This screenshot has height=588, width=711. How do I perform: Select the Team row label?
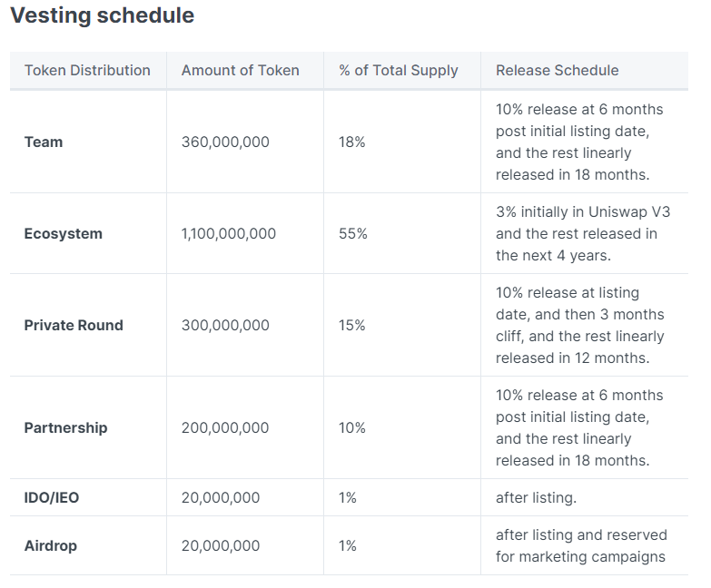(44, 142)
